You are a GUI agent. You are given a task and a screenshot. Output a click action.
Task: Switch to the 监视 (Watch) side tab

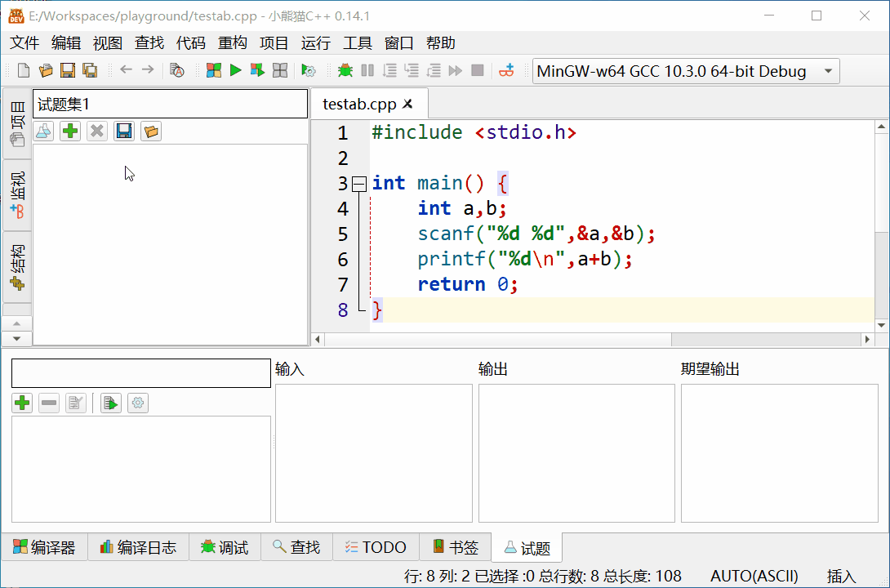coord(17,195)
